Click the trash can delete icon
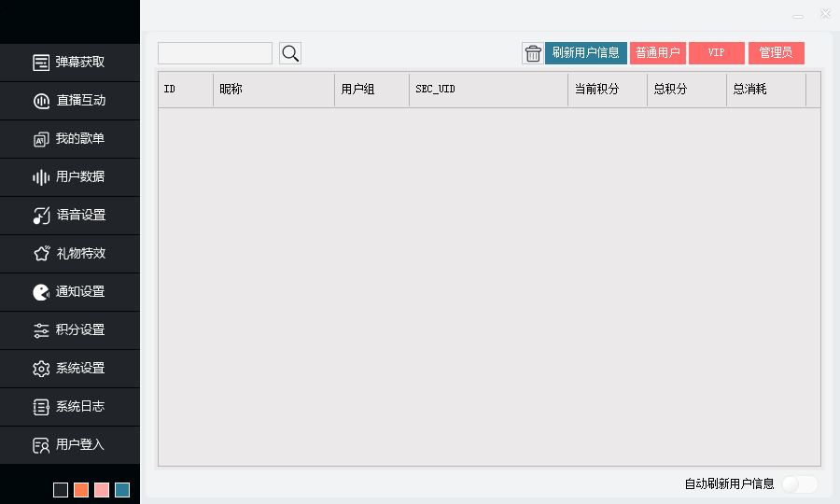This screenshot has width=840, height=504. coord(532,53)
